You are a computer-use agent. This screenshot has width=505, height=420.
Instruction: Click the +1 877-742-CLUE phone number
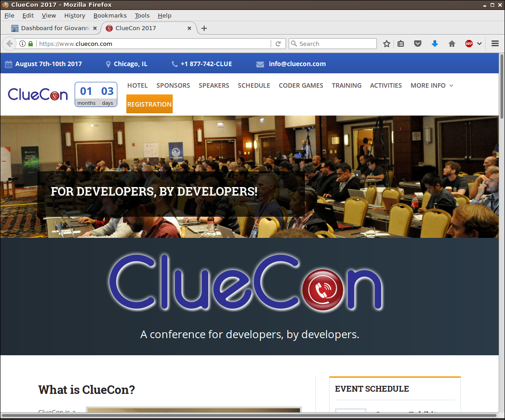[206, 64]
